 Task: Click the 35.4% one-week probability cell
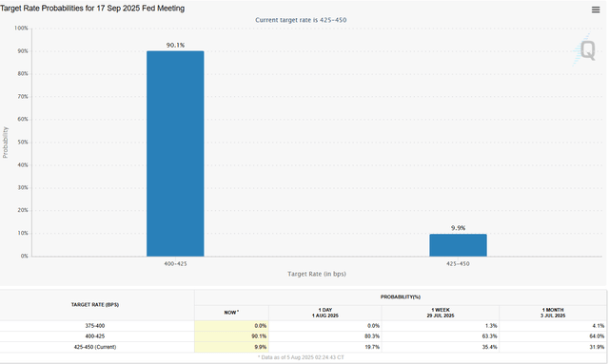click(x=441, y=347)
